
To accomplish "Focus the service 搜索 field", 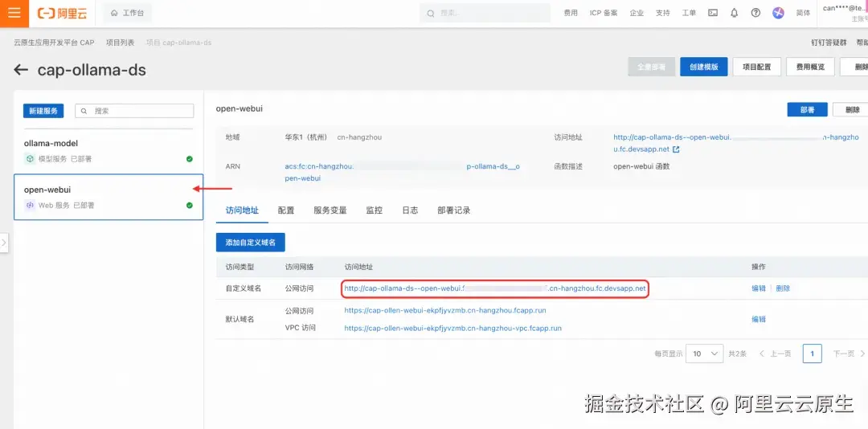I will pos(134,111).
